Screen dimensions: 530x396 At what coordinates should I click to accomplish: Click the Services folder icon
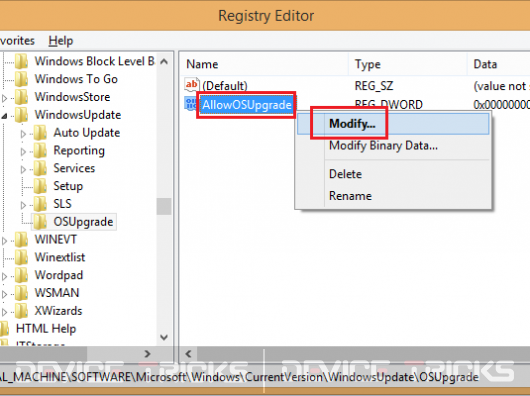40,168
